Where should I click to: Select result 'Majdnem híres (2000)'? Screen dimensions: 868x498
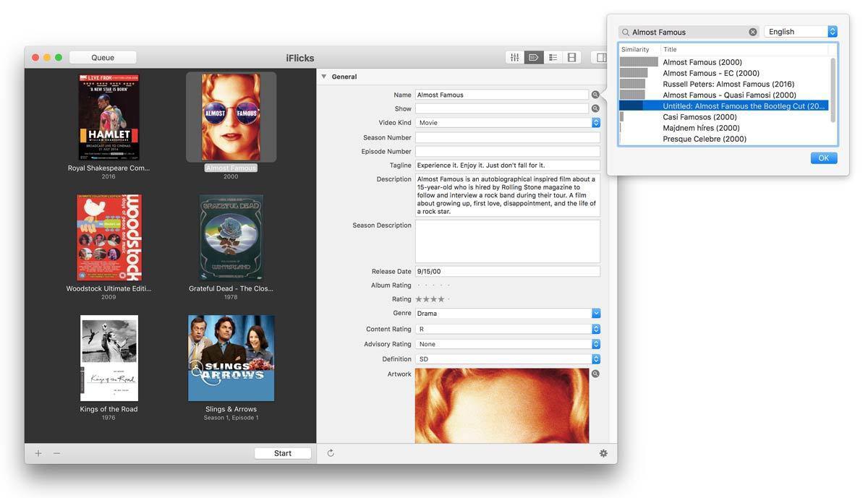click(724, 128)
